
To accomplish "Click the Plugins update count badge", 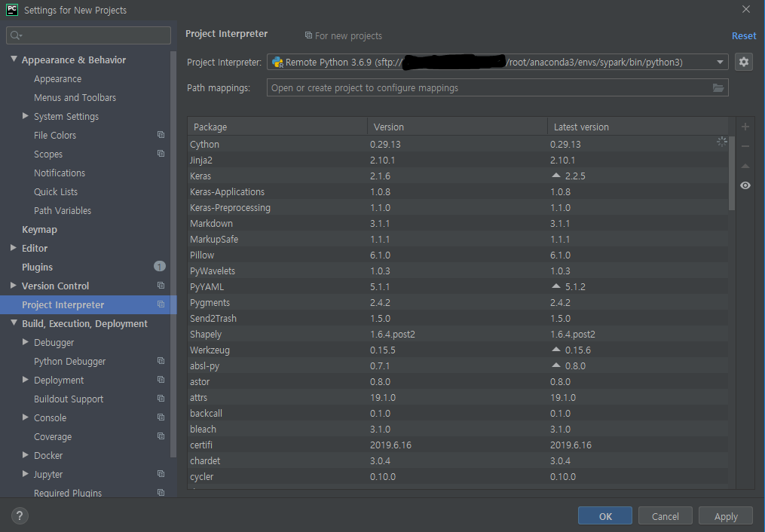I will coord(160,266).
